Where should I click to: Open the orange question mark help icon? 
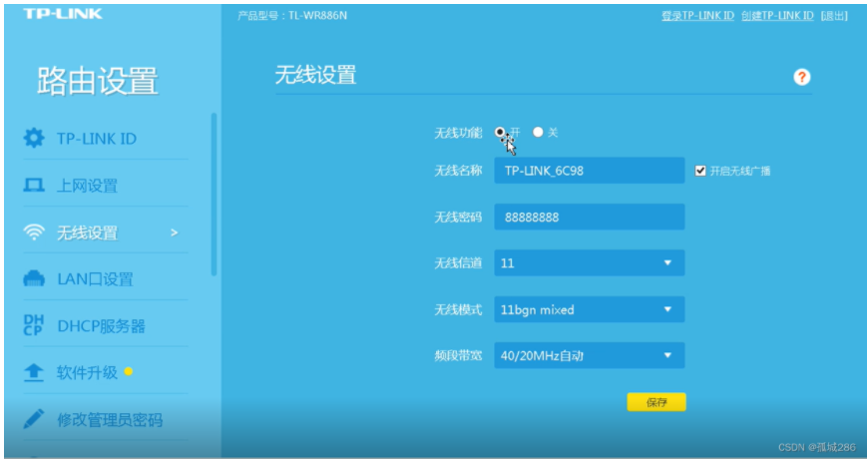coord(801,77)
